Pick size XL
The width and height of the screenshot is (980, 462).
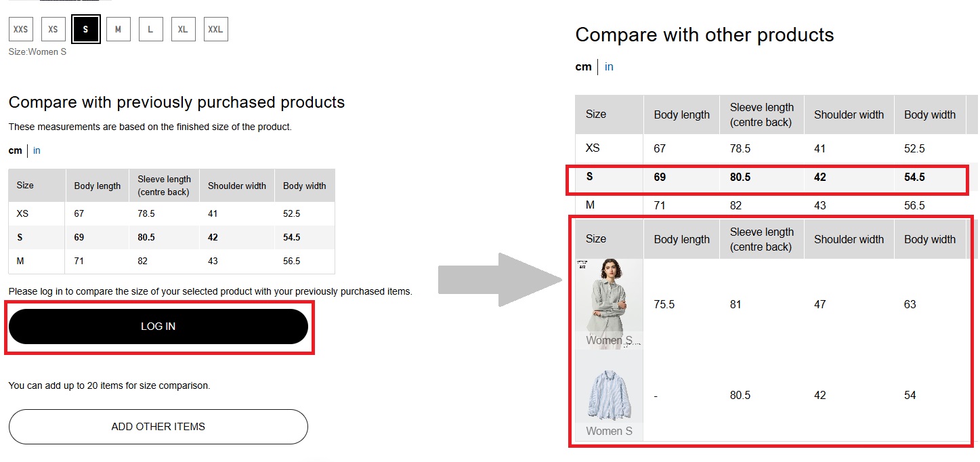click(184, 30)
